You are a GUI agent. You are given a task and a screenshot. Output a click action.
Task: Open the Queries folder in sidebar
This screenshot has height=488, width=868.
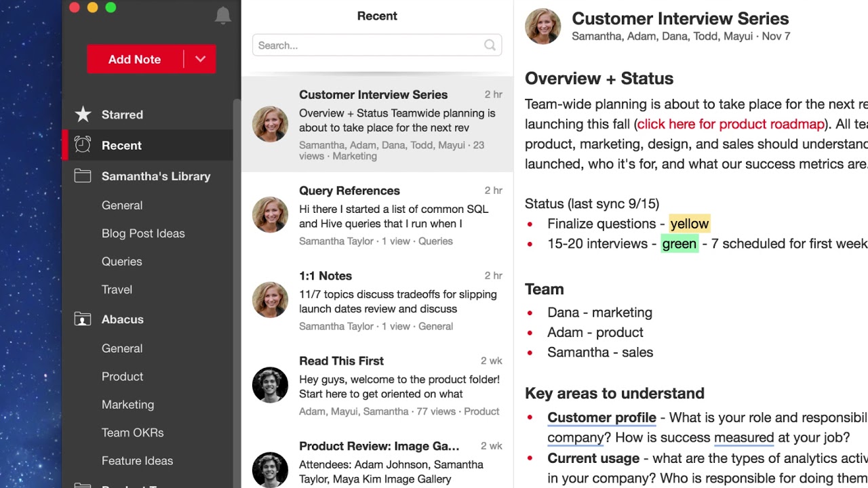pos(122,262)
